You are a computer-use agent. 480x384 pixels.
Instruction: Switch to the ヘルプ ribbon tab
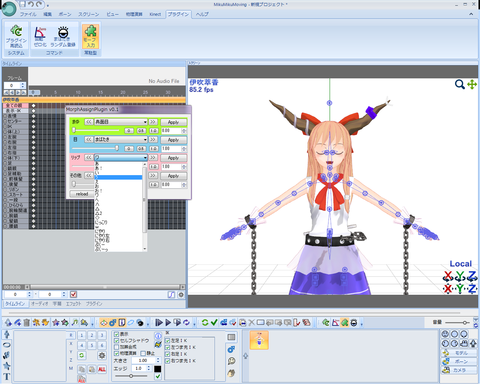pos(202,14)
